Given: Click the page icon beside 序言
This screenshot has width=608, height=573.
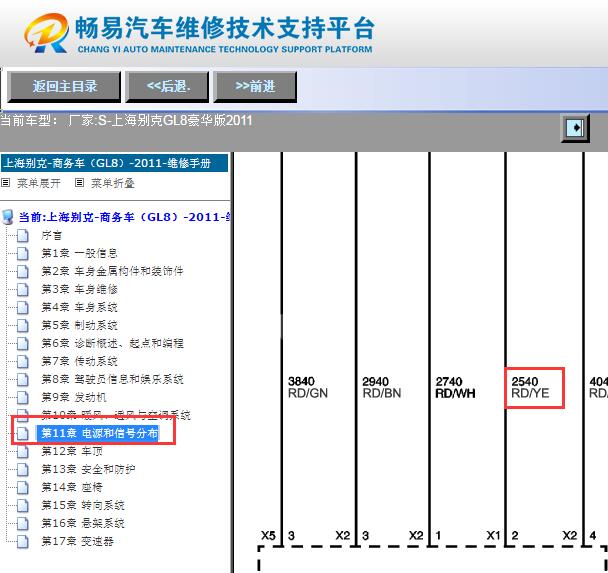Looking at the screenshot, I should pos(23,235).
